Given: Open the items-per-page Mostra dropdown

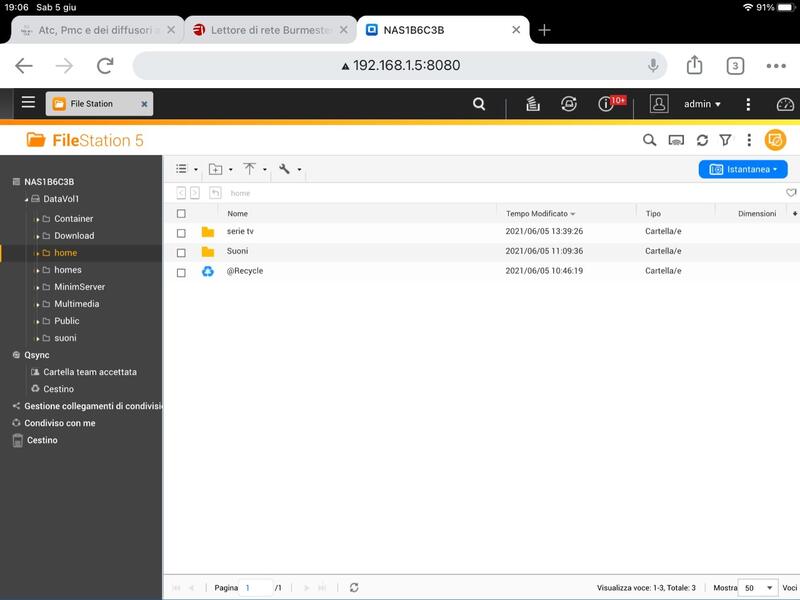Looking at the screenshot, I should click(x=757, y=588).
